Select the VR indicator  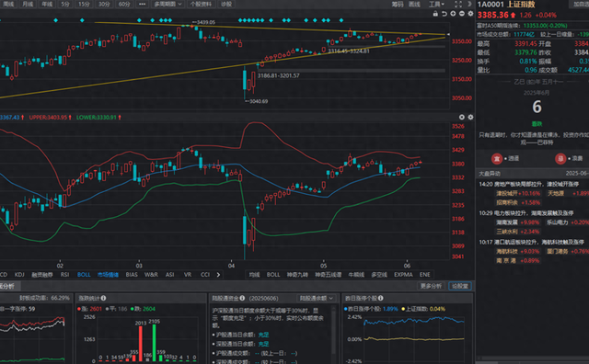[188, 275]
